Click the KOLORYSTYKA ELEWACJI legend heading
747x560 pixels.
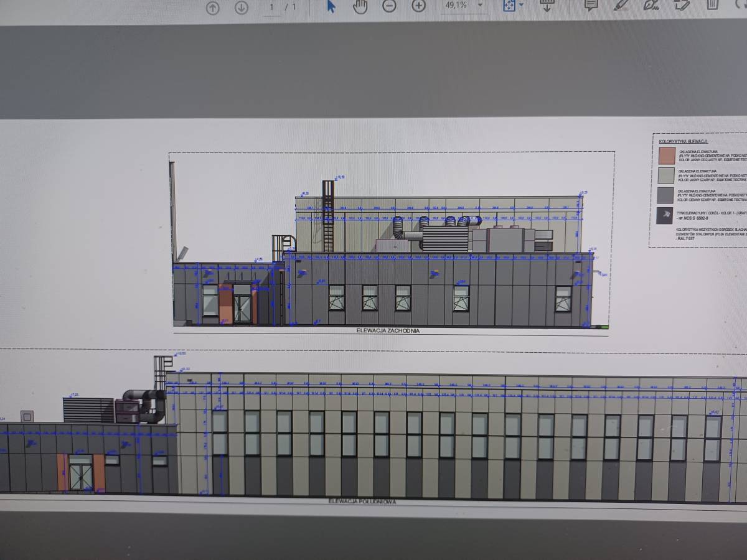coord(684,141)
